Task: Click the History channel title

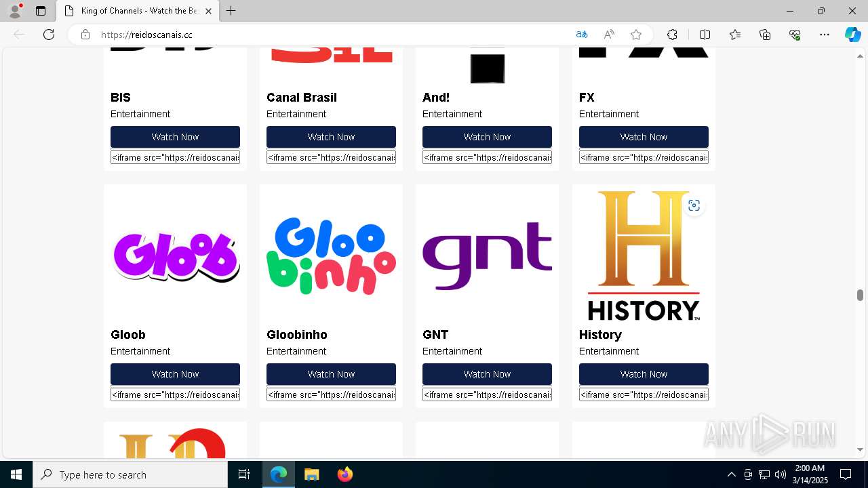Action: [600, 335]
